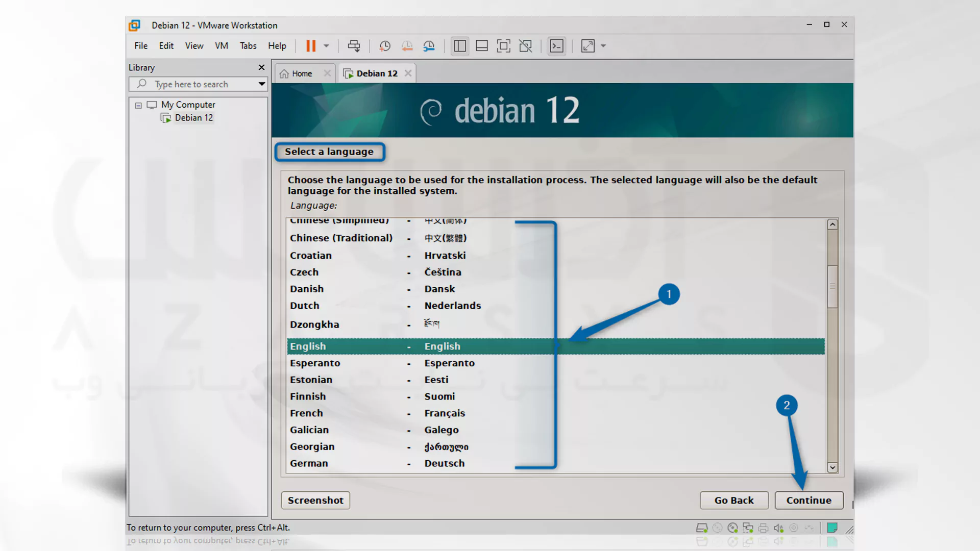
Task: Choose Esperanto from the language list
Action: point(555,363)
